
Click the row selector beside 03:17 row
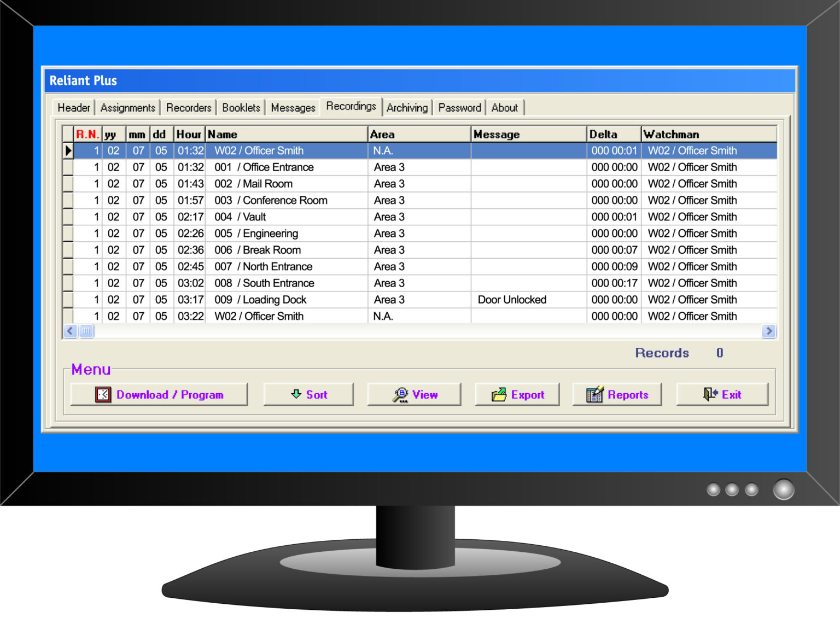(68, 300)
